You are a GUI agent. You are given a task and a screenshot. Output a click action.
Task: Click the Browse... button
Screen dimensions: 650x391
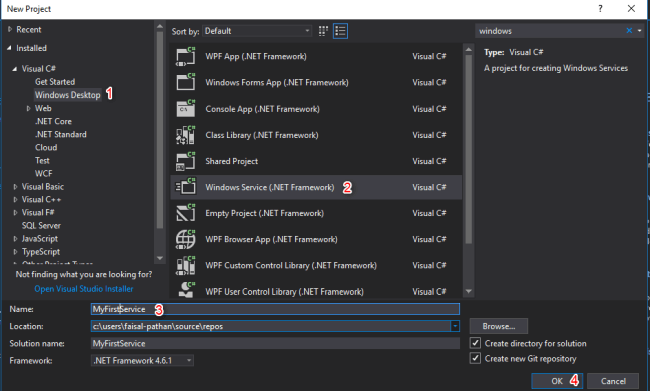(x=499, y=326)
